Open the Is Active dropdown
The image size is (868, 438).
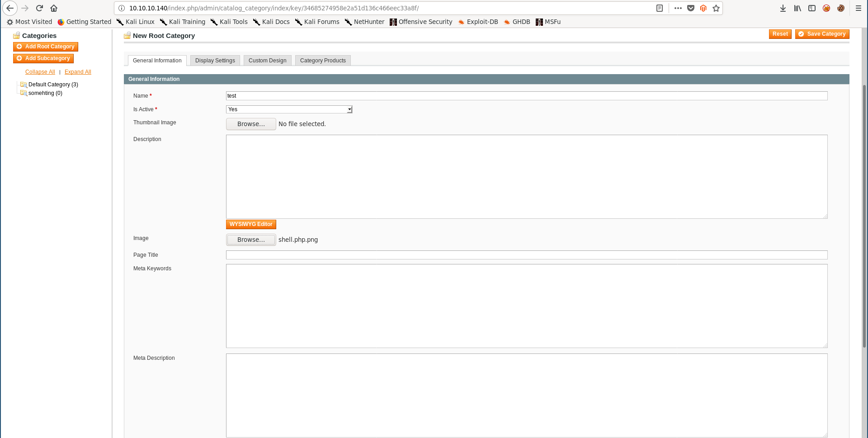tap(289, 109)
